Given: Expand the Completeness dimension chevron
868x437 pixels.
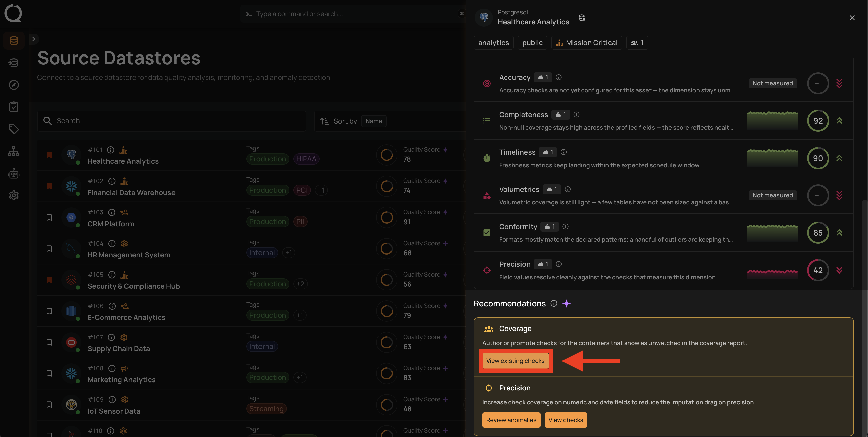Looking at the screenshot, I should [839, 121].
